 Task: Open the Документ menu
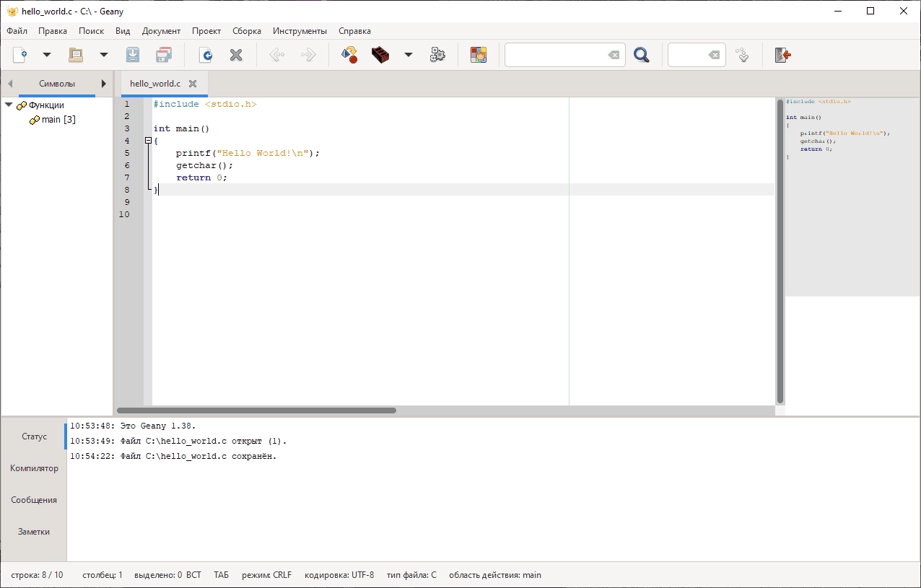[161, 31]
